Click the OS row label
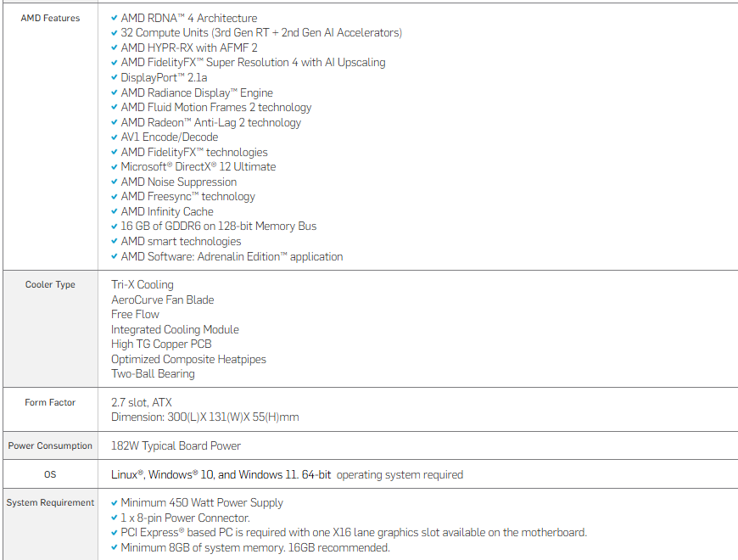 (x=50, y=475)
